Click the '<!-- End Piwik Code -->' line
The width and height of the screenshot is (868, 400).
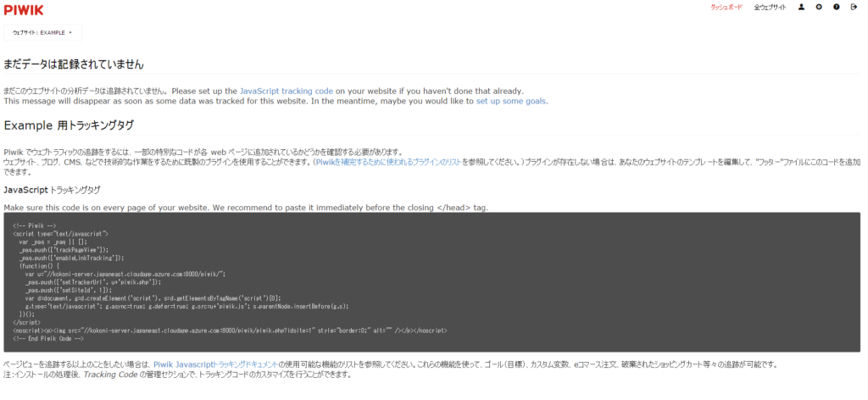point(48,339)
